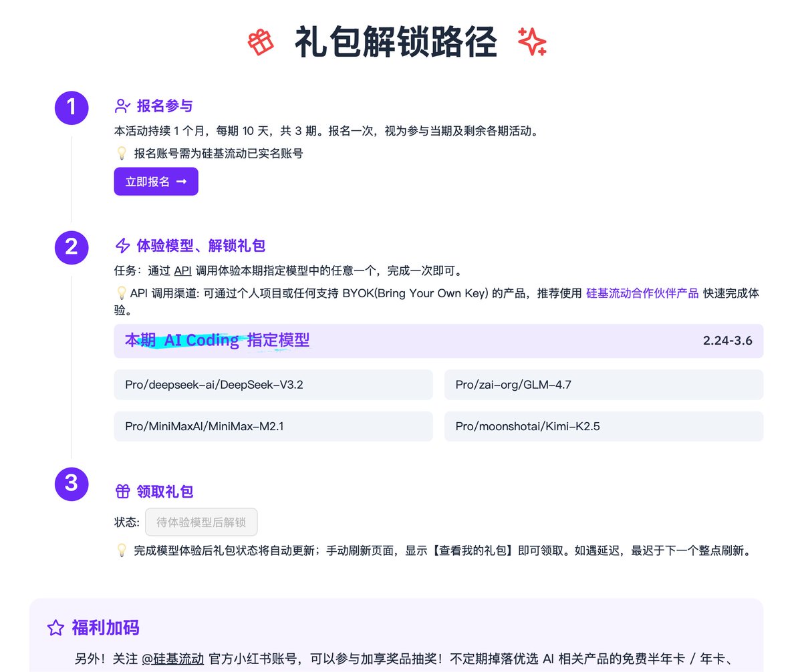802x672 pixels.
Task: Click the 福利加码 section heading
Action: (106, 628)
